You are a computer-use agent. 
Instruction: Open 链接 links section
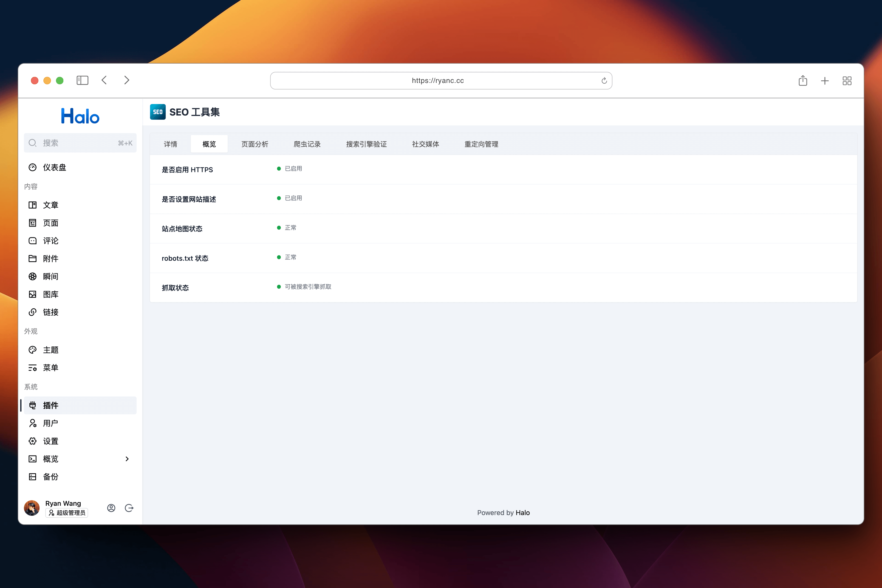80,312
